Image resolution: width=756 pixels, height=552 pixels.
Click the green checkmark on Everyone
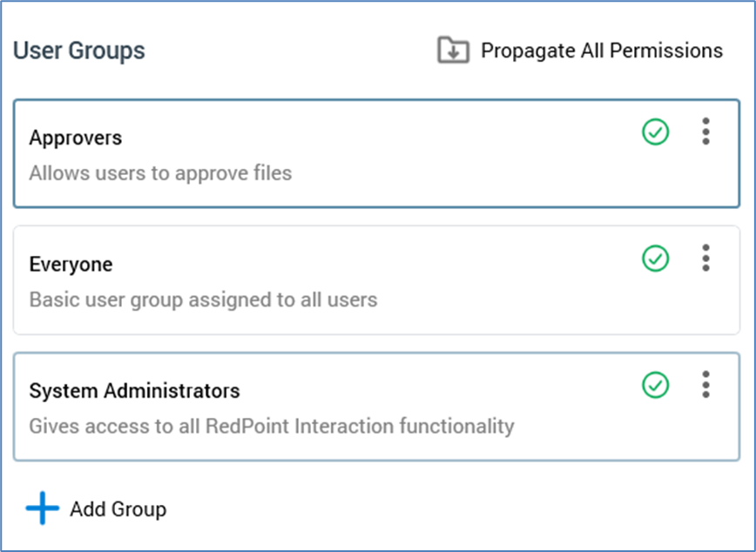click(655, 259)
